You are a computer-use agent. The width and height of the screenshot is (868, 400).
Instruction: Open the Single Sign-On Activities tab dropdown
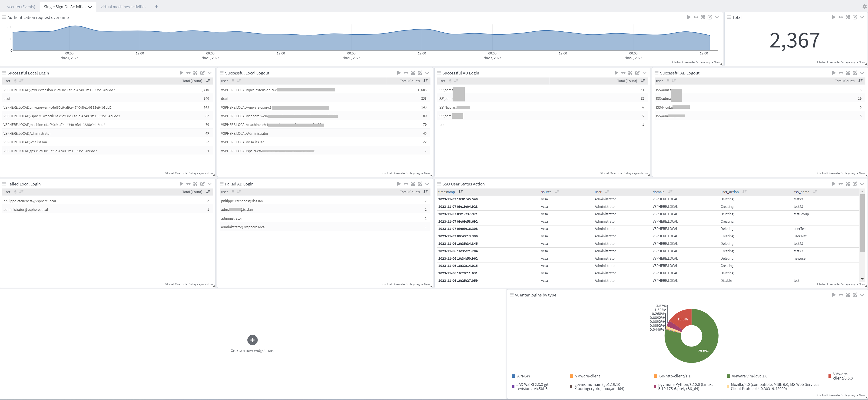click(x=90, y=7)
